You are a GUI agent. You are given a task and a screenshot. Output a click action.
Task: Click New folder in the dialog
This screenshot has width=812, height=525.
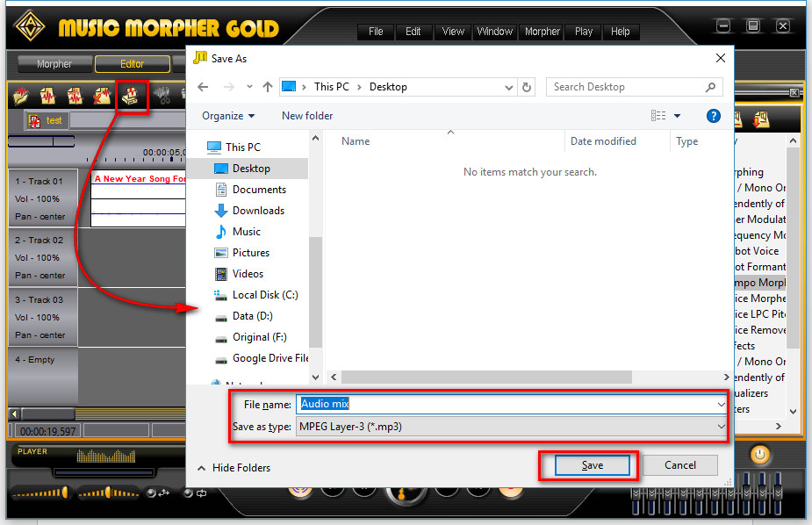(307, 116)
